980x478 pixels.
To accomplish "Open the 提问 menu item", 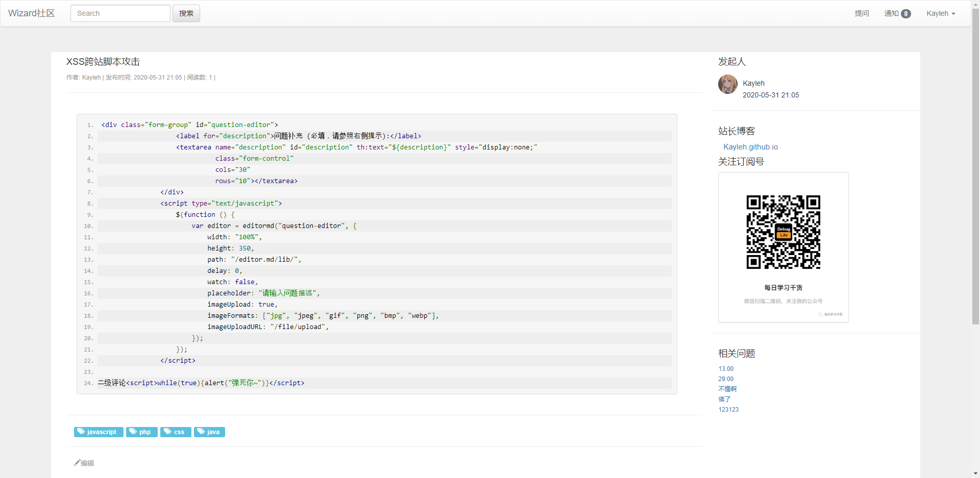I will [862, 13].
